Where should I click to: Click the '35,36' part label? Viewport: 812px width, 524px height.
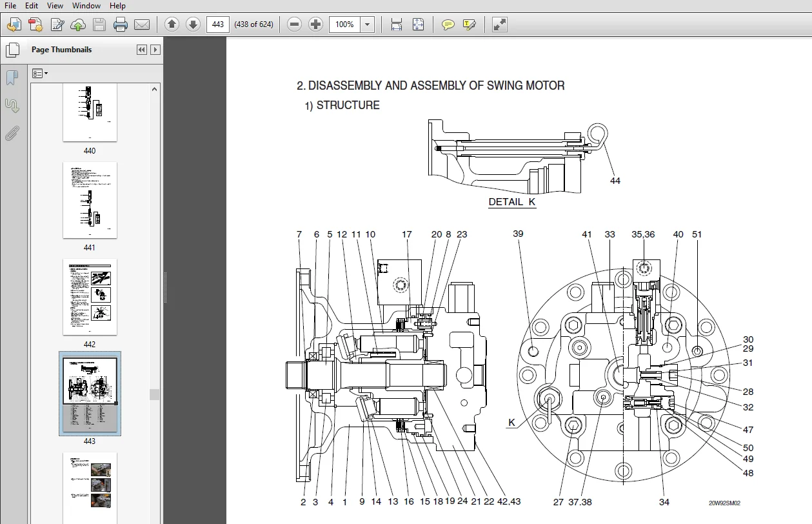coord(643,234)
